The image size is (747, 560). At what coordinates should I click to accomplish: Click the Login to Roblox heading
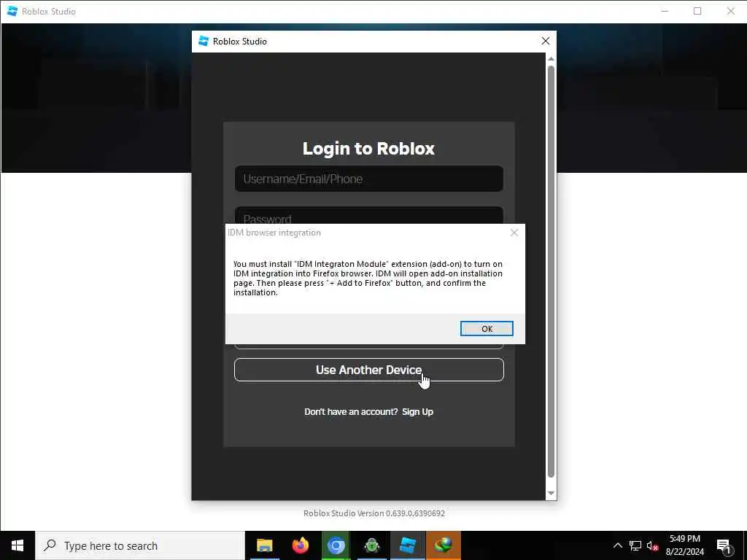[x=368, y=149]
